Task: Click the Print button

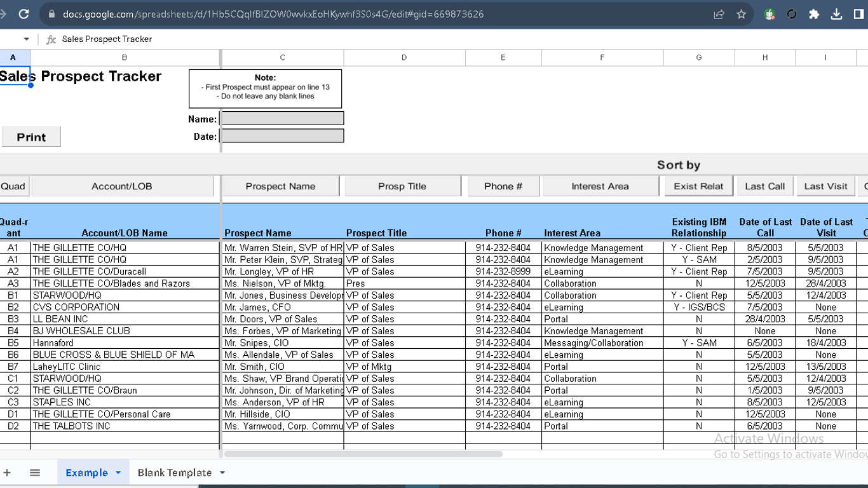Action: pyautogui.click(x=31, y=137)
